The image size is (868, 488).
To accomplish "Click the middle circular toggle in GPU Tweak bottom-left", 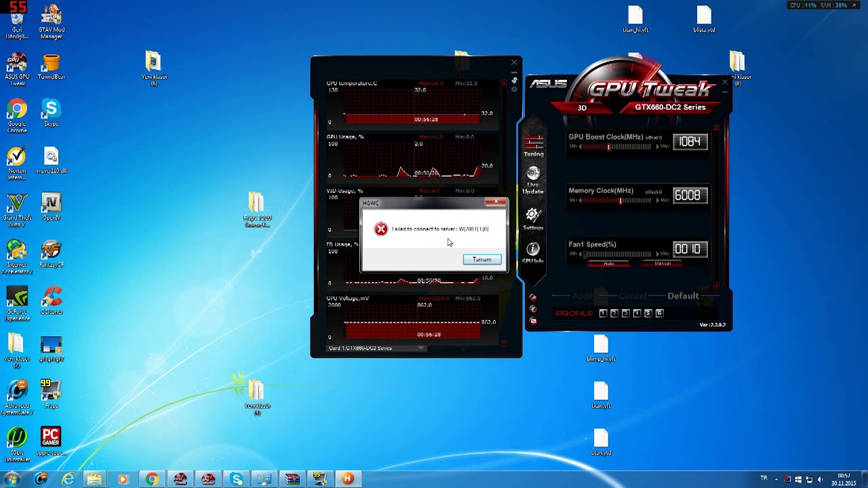I will click(533, 309).
